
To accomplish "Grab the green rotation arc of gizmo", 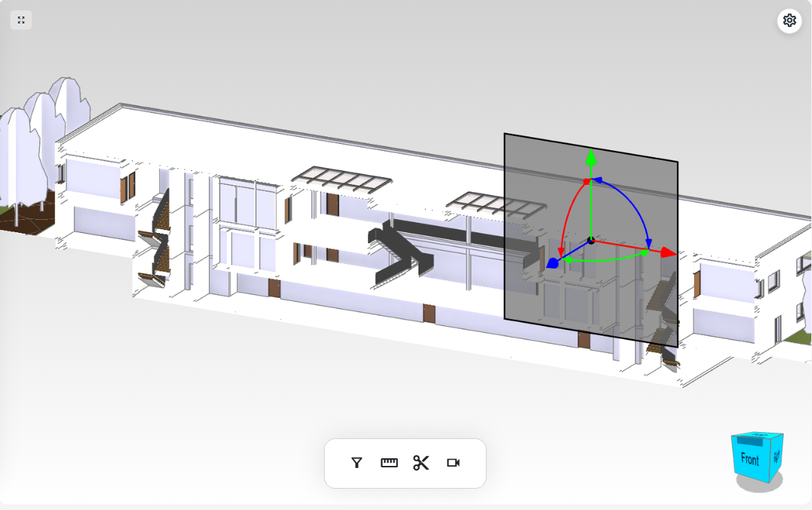I will point(606,258).
